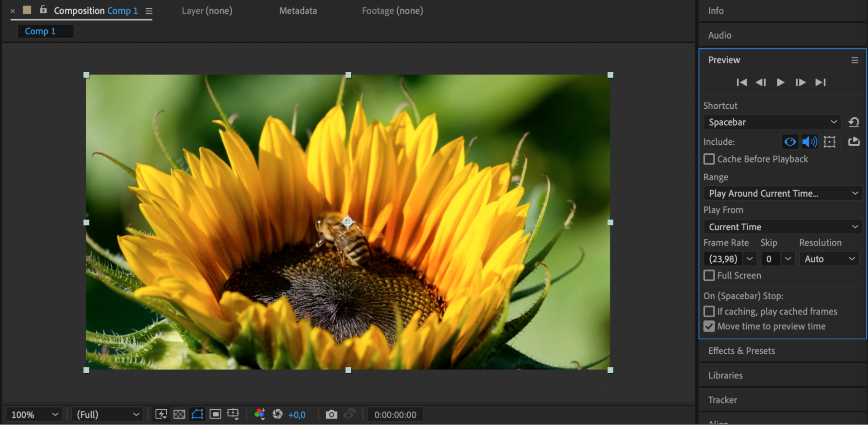
Task: Click the Reset Exposure aperture icon
Action: click(277, 415)
